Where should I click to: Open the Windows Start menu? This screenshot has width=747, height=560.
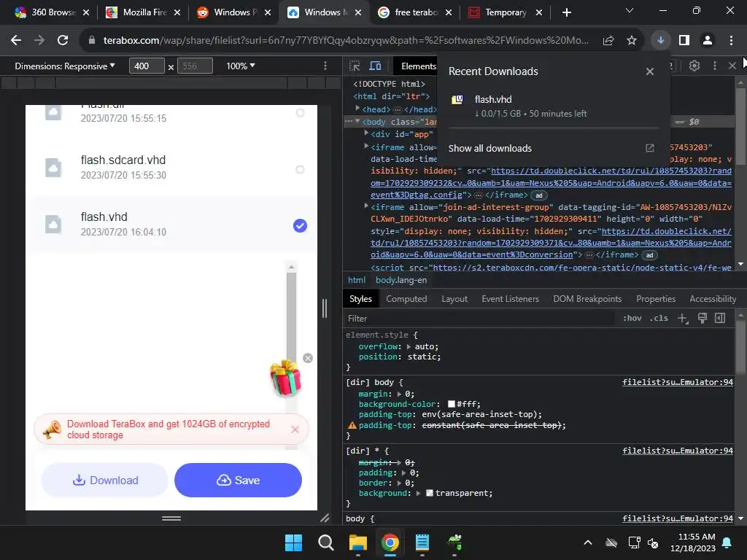pos(293,542)
